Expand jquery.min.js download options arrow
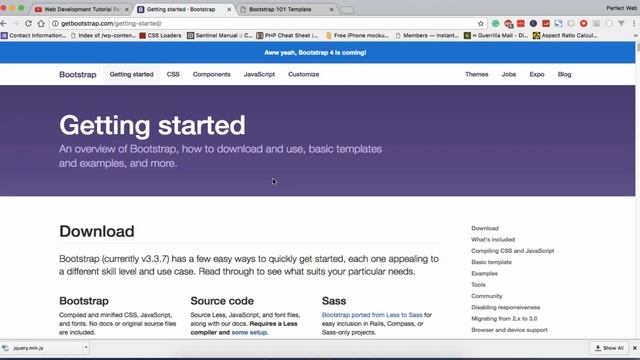The image size is (640, 360). pyautogui.click(x=86, y=348)
